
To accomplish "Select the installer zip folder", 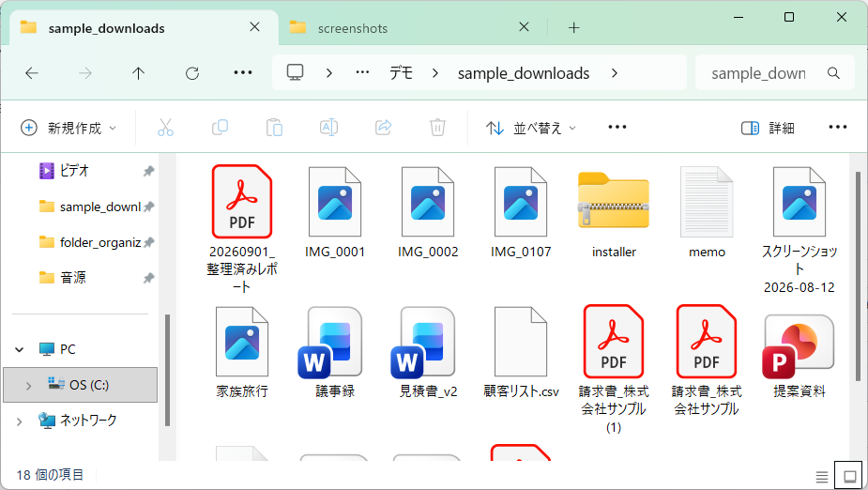I will (614, 212).
